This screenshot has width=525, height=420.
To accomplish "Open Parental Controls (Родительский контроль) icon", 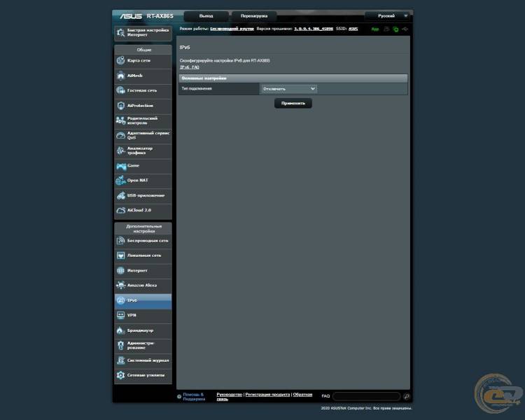I will (120, 120).
